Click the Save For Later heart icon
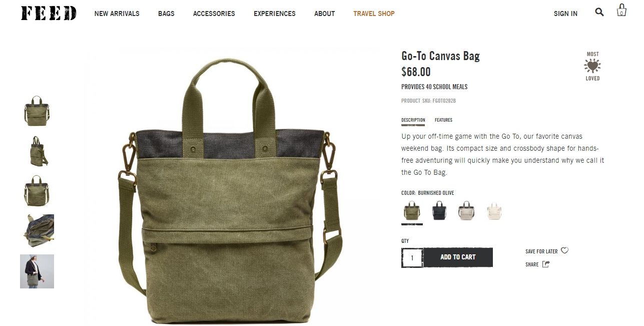The height and width of the screenshot is (326, 644). coord(564,251)
